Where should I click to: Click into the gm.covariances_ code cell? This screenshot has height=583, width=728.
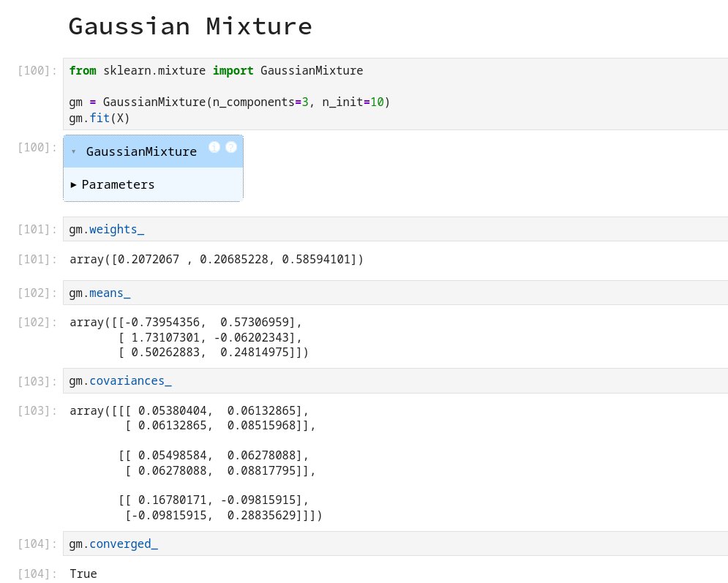(396, 380)
